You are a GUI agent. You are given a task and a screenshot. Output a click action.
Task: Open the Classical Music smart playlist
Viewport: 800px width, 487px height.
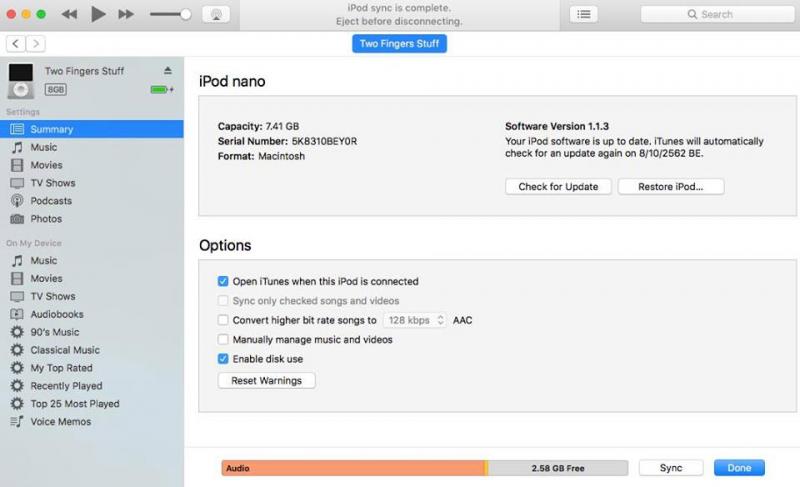point(92,350)
